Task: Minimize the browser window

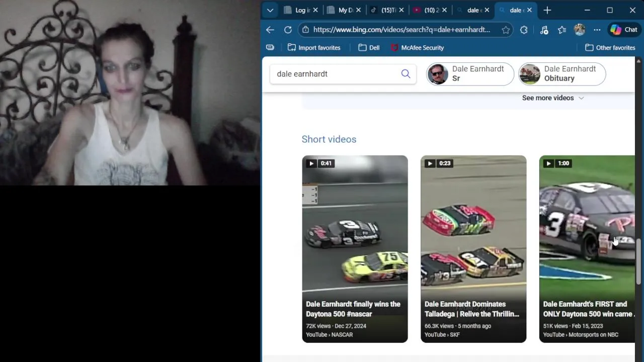Action: point(587,10)
